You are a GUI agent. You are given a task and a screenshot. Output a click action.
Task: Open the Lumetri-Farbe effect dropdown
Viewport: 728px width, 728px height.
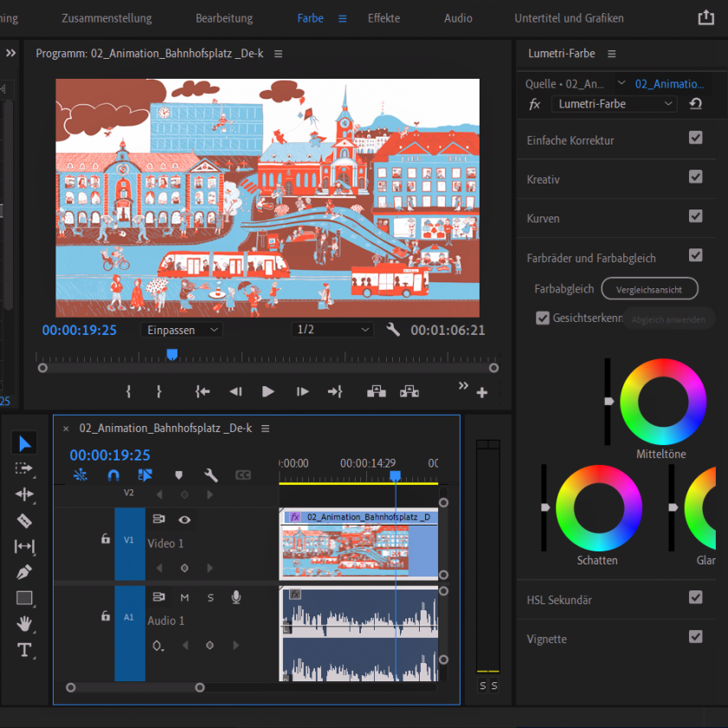(615, 104)
